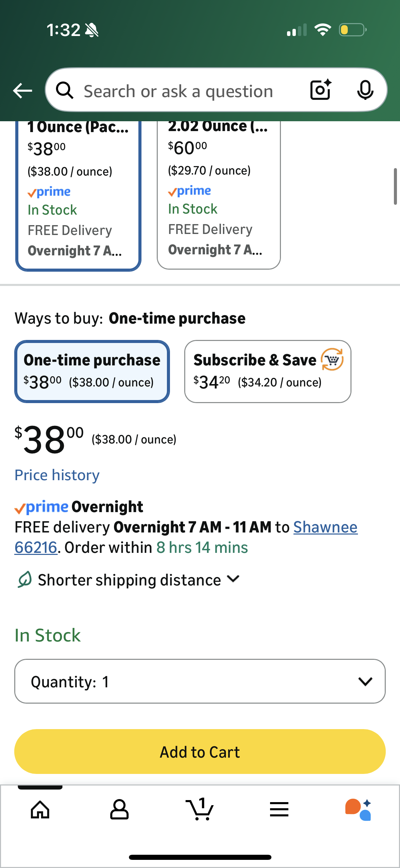This screenshot has width=400, height=868.
Task: Open the shopping cart icon
Action: pyautogui.click(x=200, y=810)
